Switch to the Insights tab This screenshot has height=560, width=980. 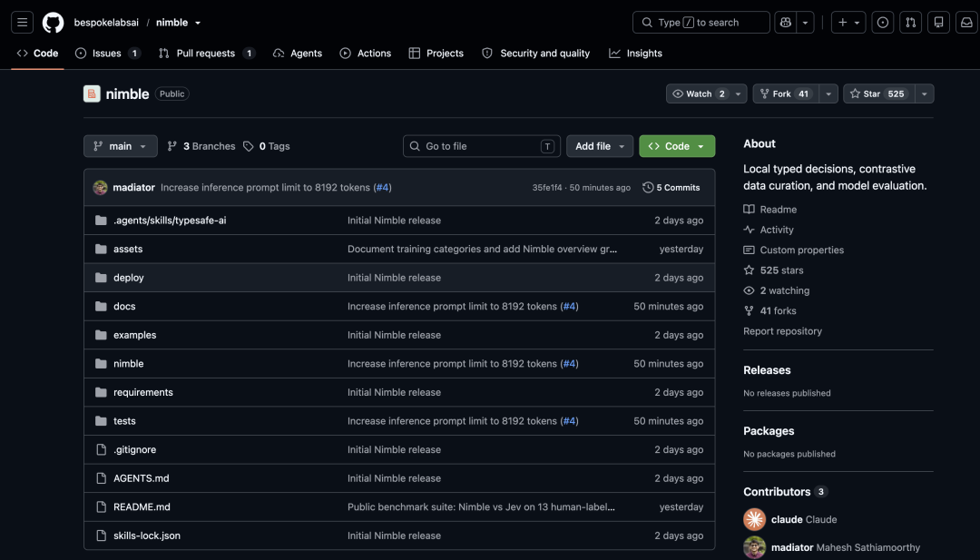(x=635, y=54)
